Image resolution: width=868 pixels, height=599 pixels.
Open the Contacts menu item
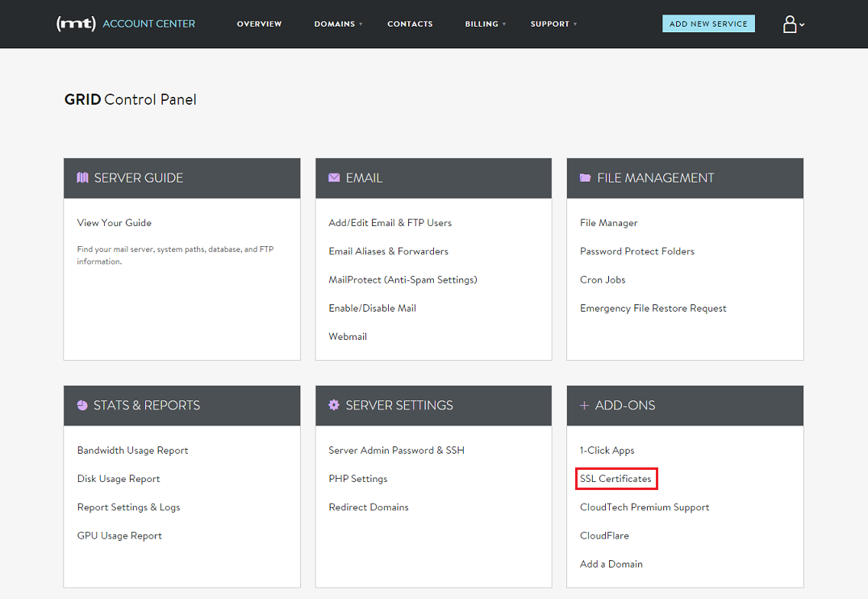tap(410, 24)
